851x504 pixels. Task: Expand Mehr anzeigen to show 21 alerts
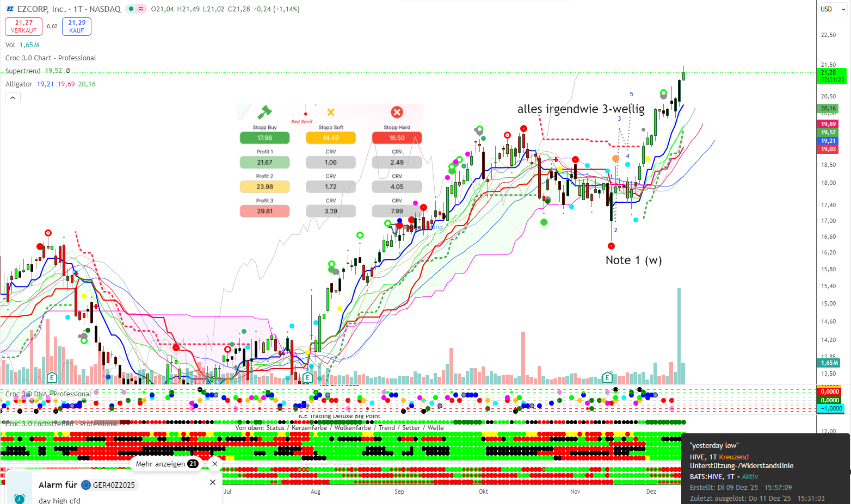coord(166,464)
